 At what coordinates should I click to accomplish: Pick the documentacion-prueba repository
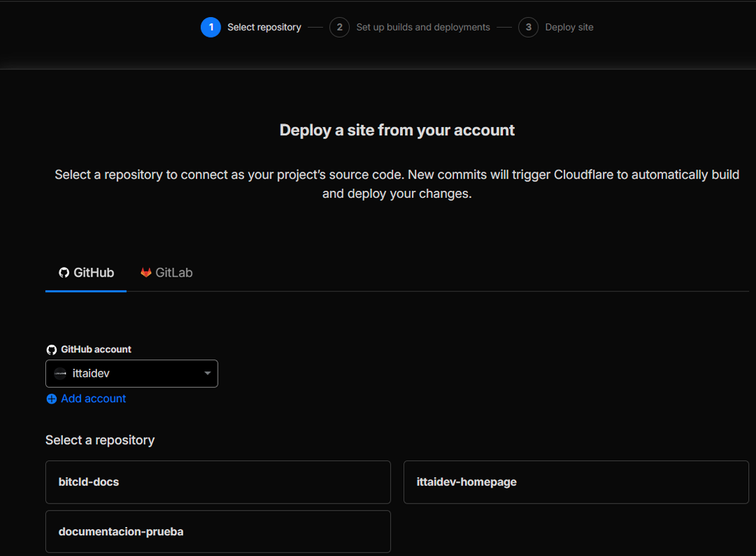(218, 531)
